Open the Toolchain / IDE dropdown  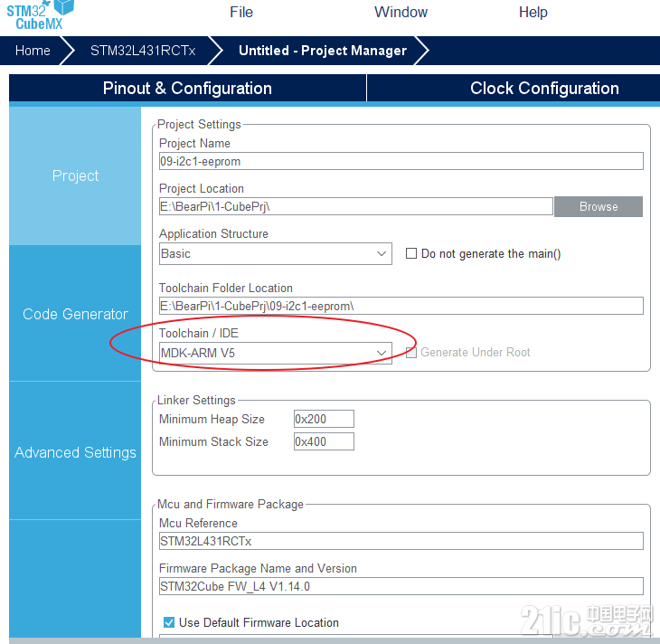pos(275,353)
